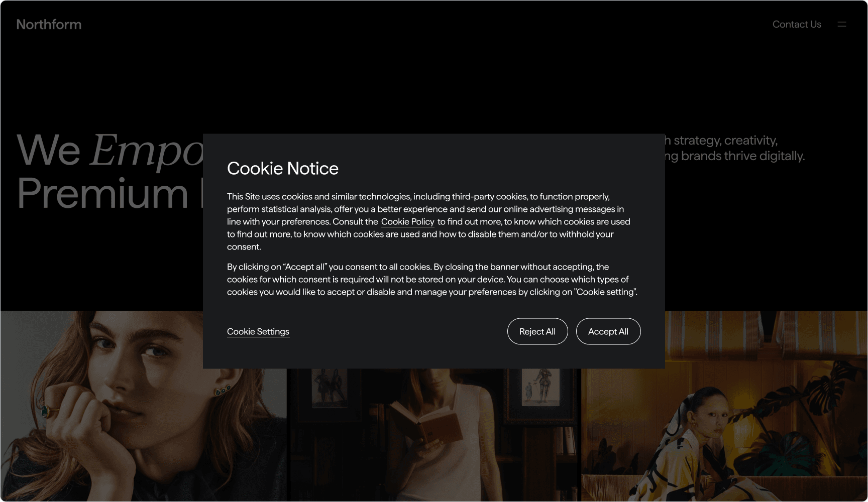Click the Reject All button
868x502 pixels.
pos(537,331)
